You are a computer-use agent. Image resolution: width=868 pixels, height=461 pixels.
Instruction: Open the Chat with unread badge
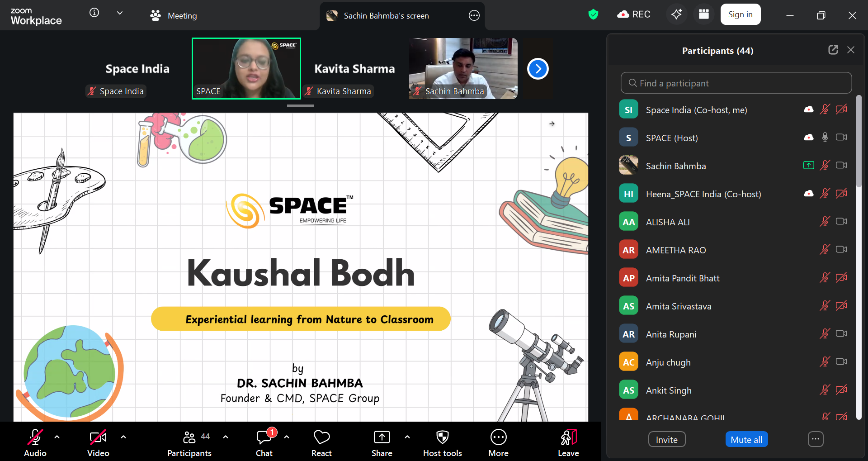(264, 443)
